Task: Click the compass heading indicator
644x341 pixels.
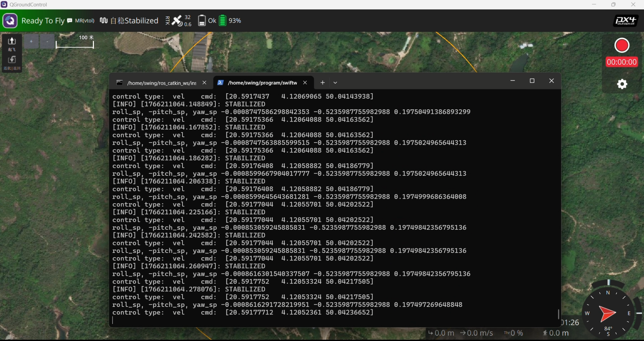Action: 608,313
